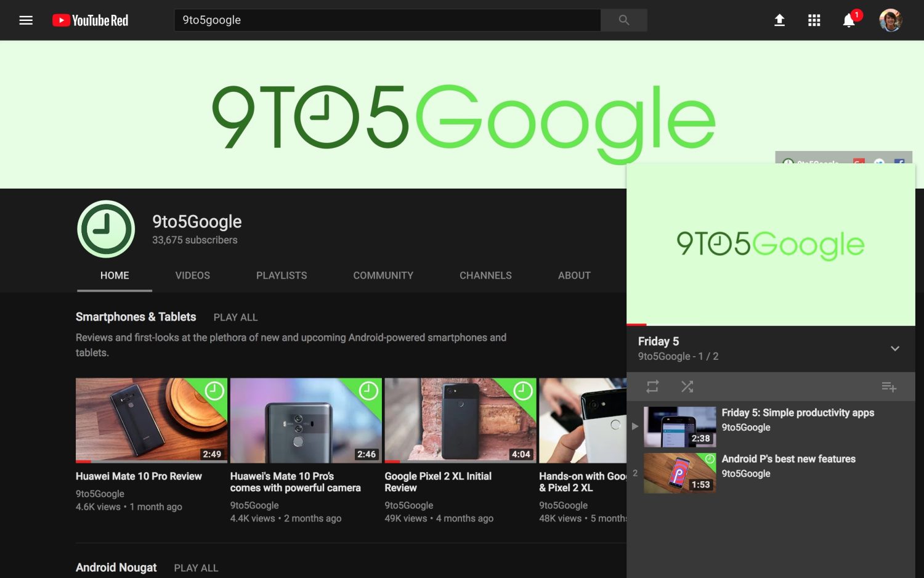Go to the About tab
924x578 pixels.
click(x=574, y=275)
